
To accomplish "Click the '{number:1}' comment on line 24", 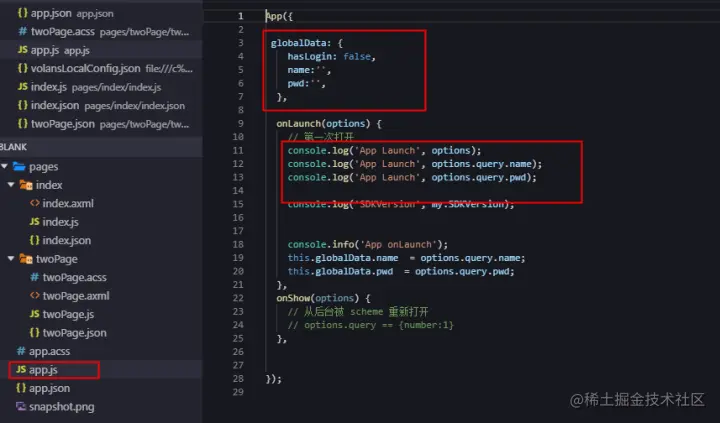I will click(x=426, y=325).
